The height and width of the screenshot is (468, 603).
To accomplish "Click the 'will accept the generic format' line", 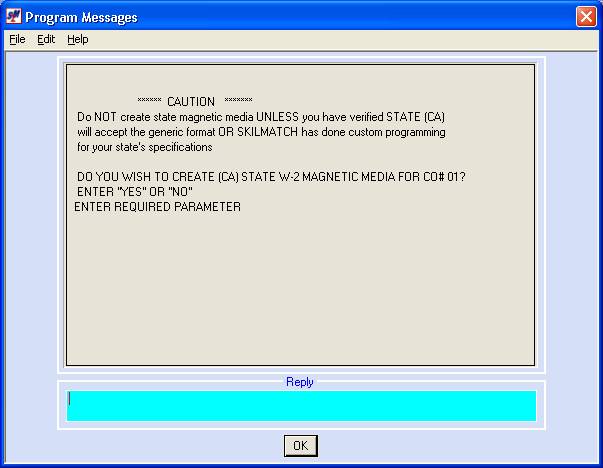I will (x=261, y=132).
